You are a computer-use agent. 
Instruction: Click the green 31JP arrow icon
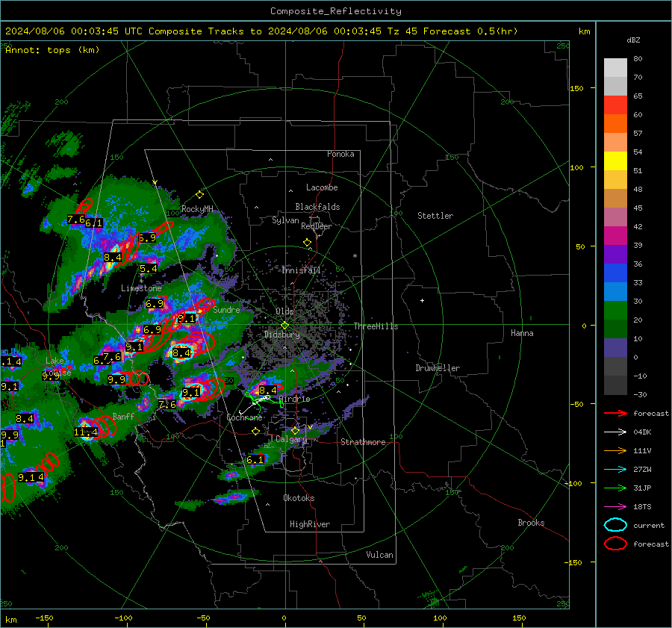(x=615, y=488)
